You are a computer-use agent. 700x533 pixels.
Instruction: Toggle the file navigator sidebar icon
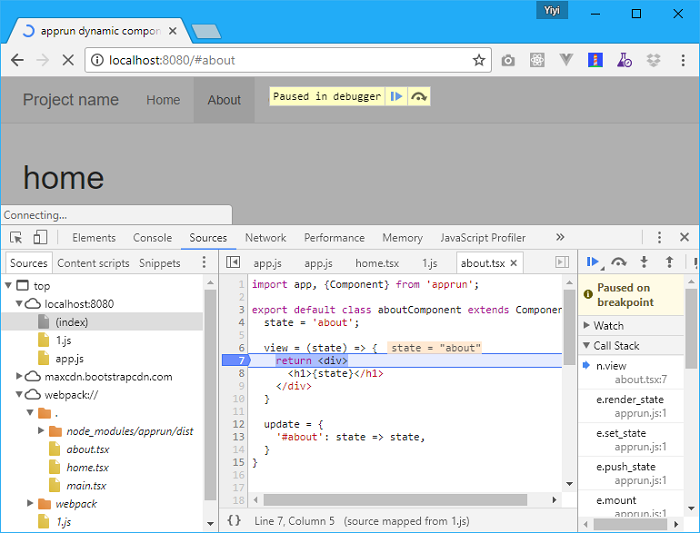pyautogui.click(x=233, y=263)
